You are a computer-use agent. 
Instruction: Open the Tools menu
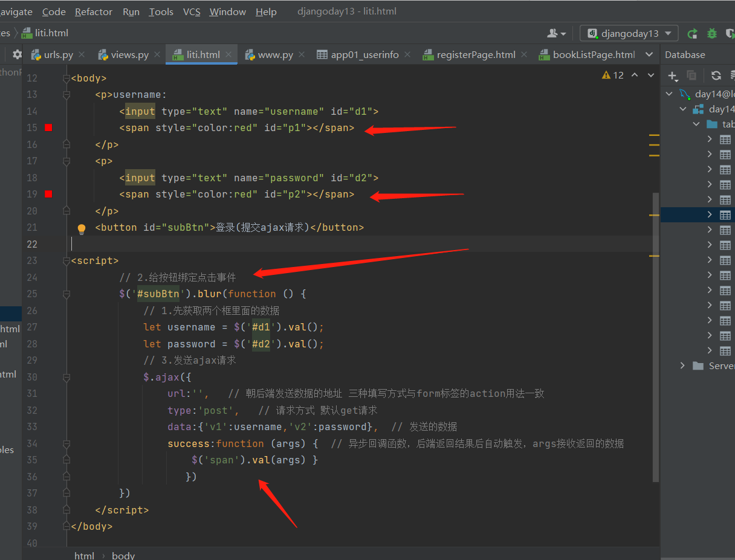tap(161, 11)
